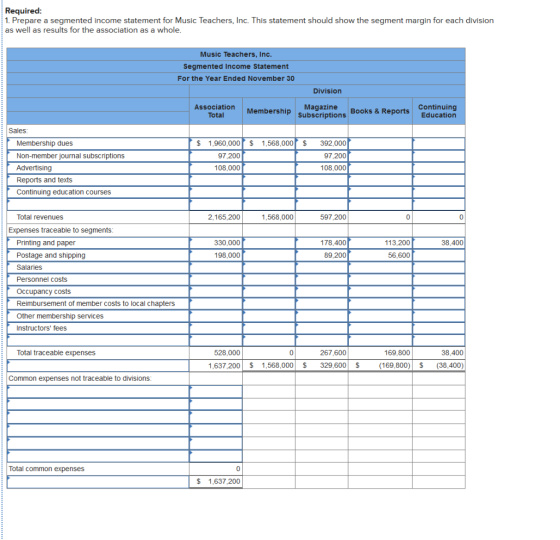
Task: Edit Postage and shipping Books & Reports 56,600
Action: (380, 256)
